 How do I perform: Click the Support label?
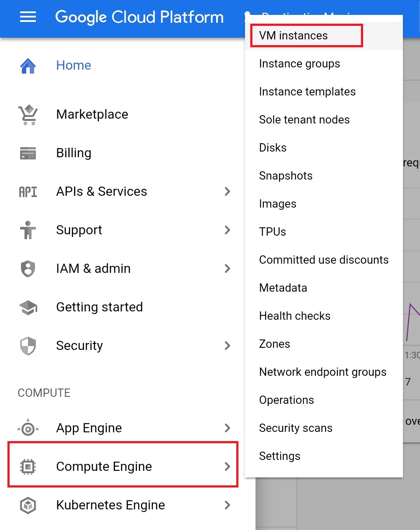tap(79, 230)
